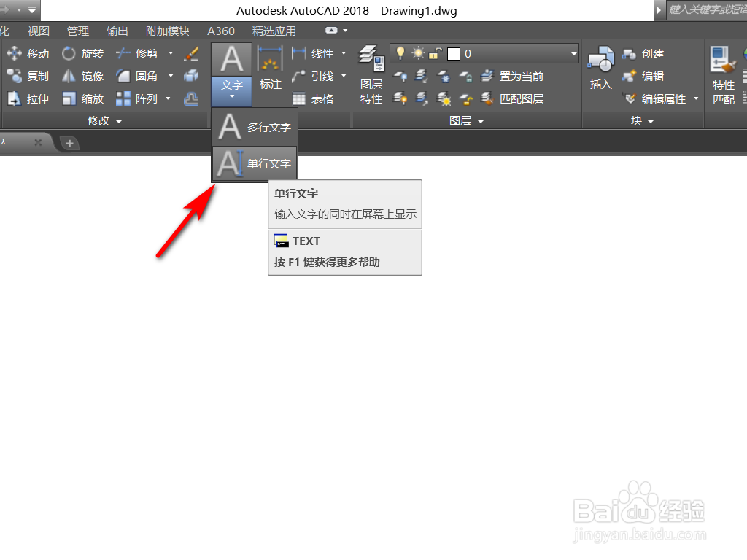
Task: Open the layer dropdown list
Action: tap(573, 54)
